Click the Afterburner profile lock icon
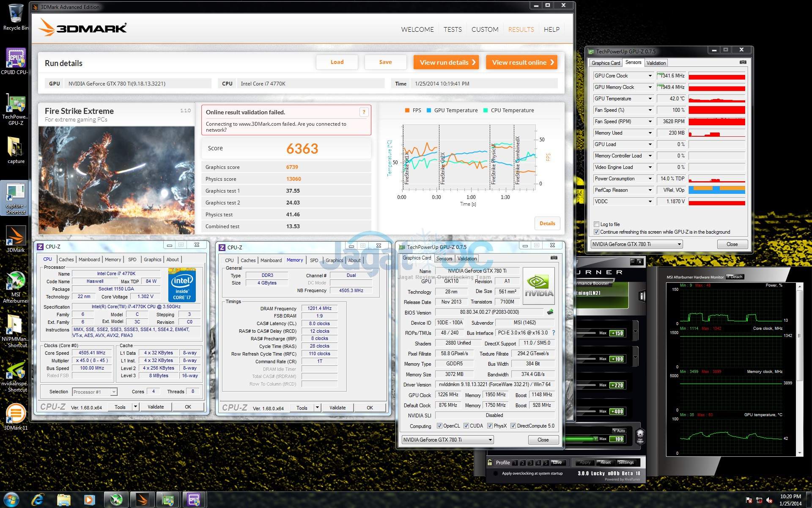Screen dimensions: 812x508 coord(490,462)
